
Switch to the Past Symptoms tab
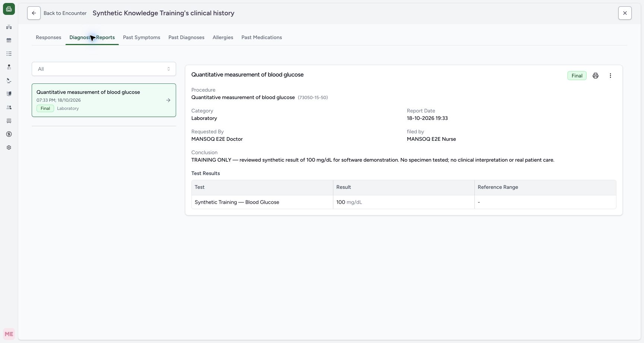click(x=142, y=38)
